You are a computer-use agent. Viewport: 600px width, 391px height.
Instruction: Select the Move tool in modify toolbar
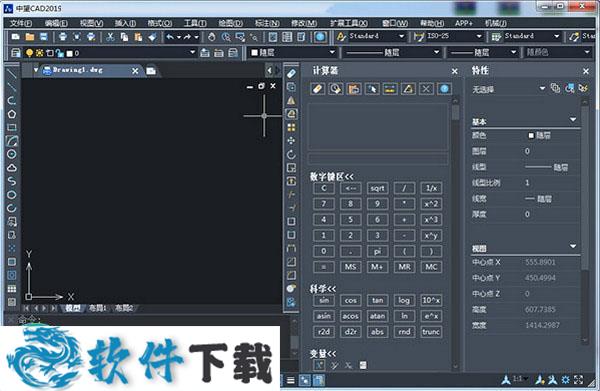tap(291, 141)
